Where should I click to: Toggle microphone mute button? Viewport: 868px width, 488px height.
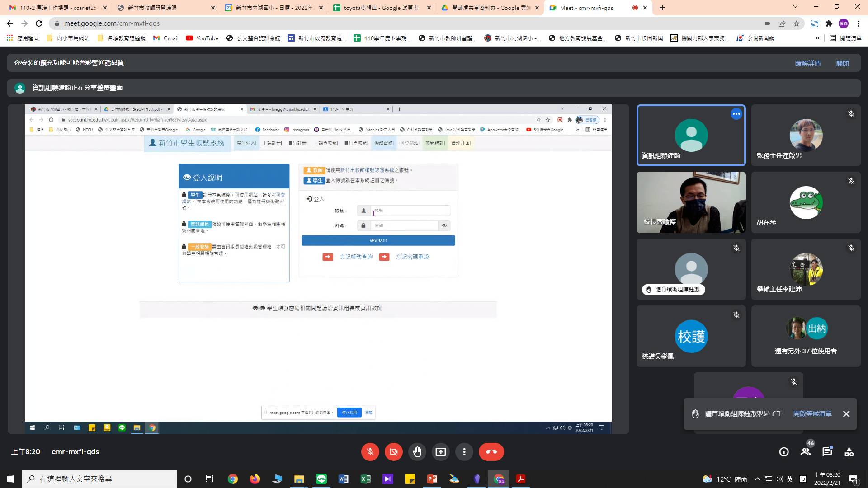pos(370,452)
